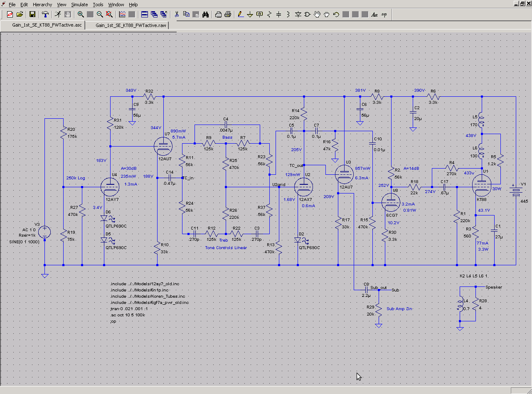The width and height of the screenshot is (532, 394).
Task: Halt the simulation with the hand icon
Action: pyautogui.click(x=67, y=15)
